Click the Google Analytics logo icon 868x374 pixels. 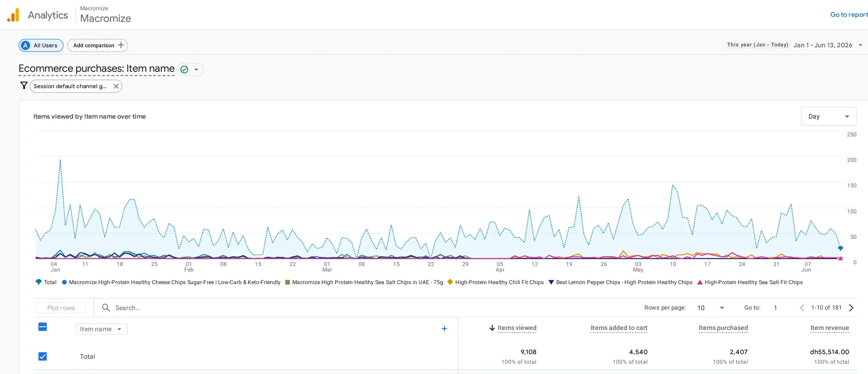click(x=13, y=15)
